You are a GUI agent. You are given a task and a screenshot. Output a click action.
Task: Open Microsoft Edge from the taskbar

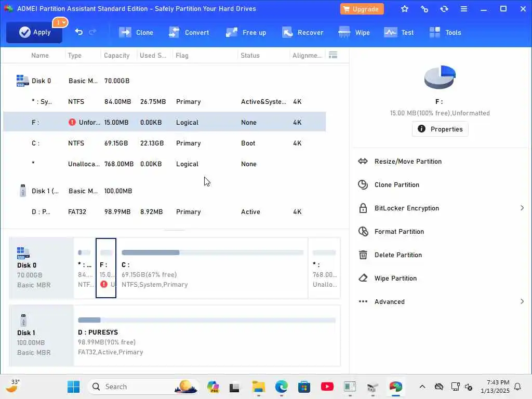click(281, 387)
